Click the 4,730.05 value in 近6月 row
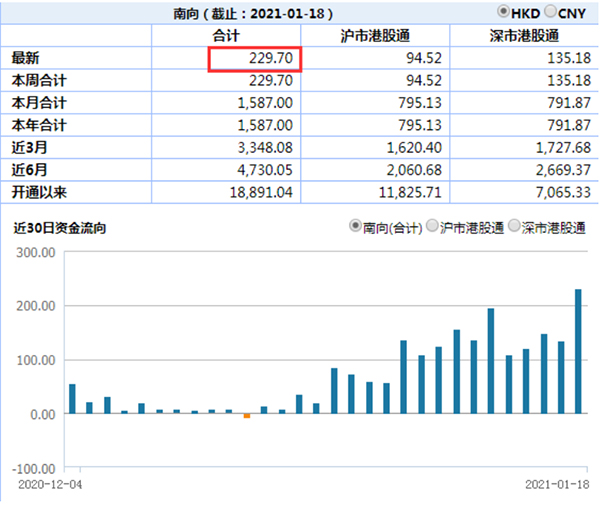The image size is (600, 506). (265, 170)
